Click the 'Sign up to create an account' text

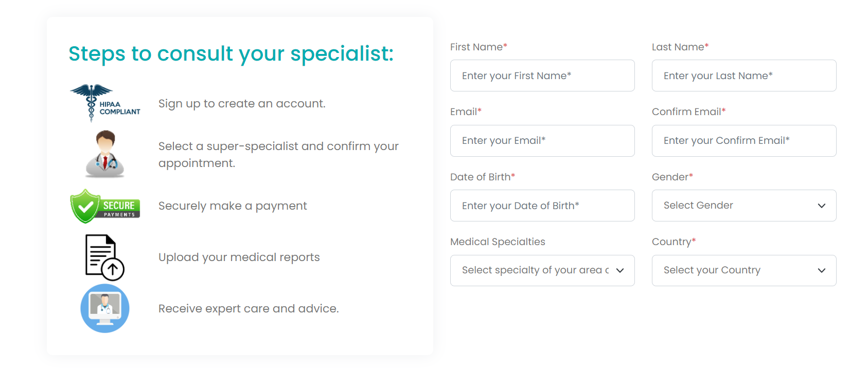[x=242, y=104]
